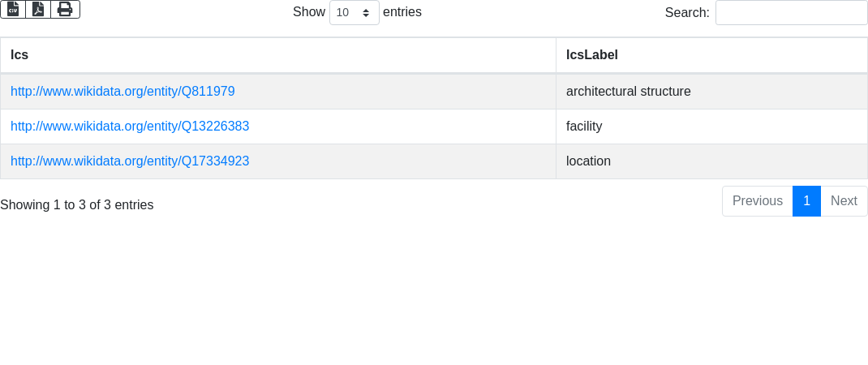868x365 pixels.
Task: Open the wikidata Q811979 entity link
Action: pyautogui.click(x=122, y=92)
